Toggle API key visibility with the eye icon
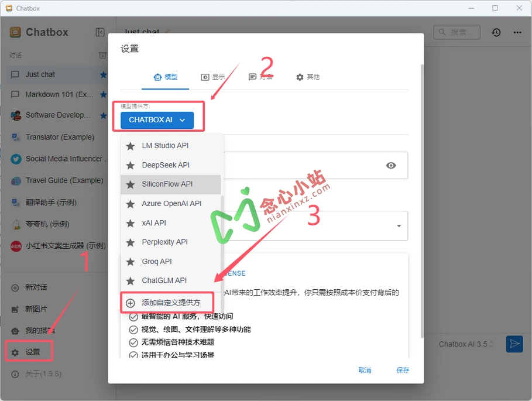The height and width of the screenshot is (401, 532). click(391, 166)
